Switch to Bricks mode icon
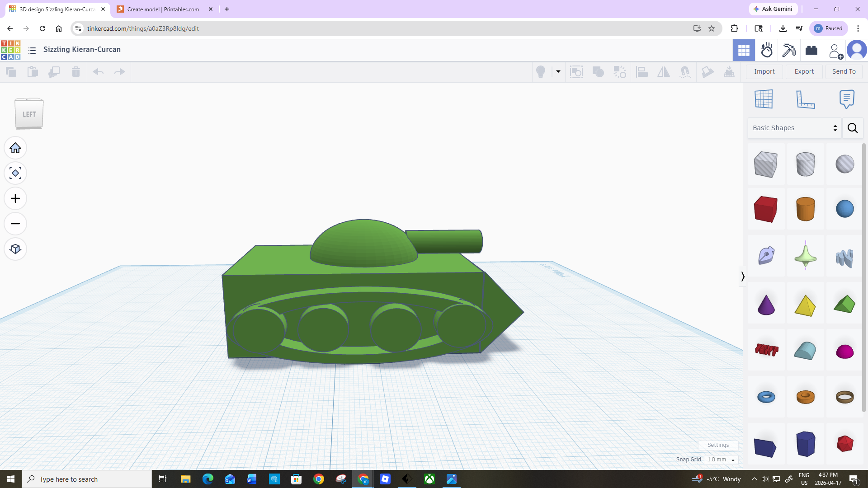The height and width of the screenshot is (488, 868). click(811, 50)
